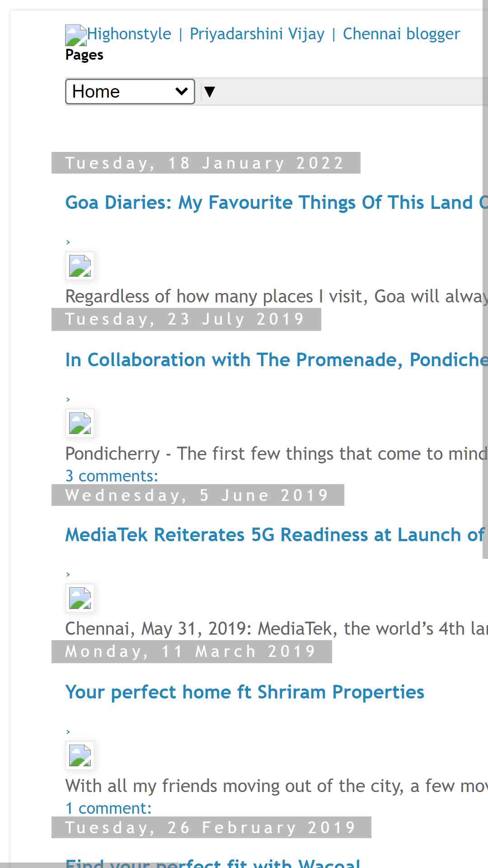Click the small arrow link under Shriram Properties title
Viewport: 488px width, 868px height.
(68, 732)
